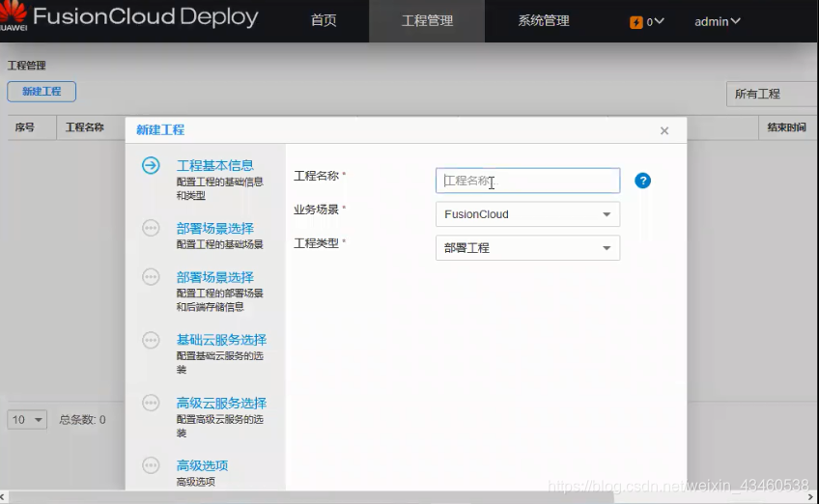This screenshot has width=819, height=504.
Task: Close the 新建工程 dialog
Action: [x=664, y=130]
